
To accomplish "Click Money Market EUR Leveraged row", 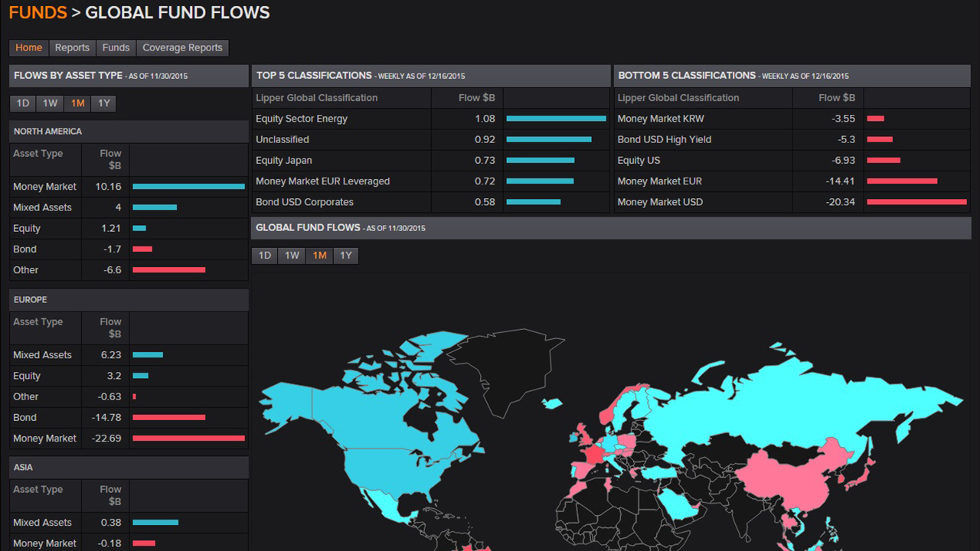I will (x=430, y=181).
